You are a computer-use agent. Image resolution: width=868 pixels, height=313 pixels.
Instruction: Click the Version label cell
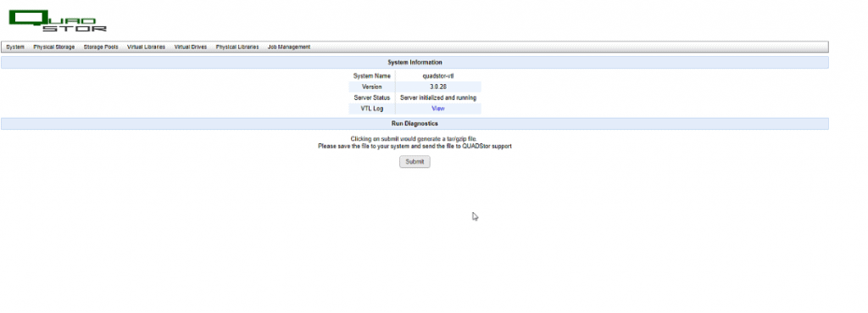(x=372, y=87)
